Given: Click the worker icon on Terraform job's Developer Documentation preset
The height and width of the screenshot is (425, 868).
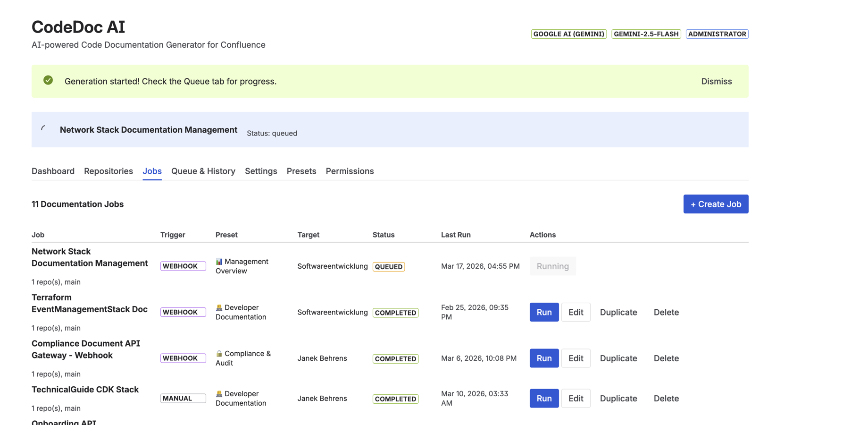Looking at the screenshot, I should pos(220,307).
